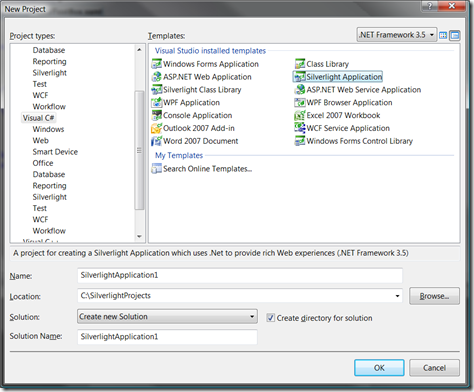Select Smart Device under Visual C#
Image resolution: width=474 pixels, height=392 pixels.
55,152
